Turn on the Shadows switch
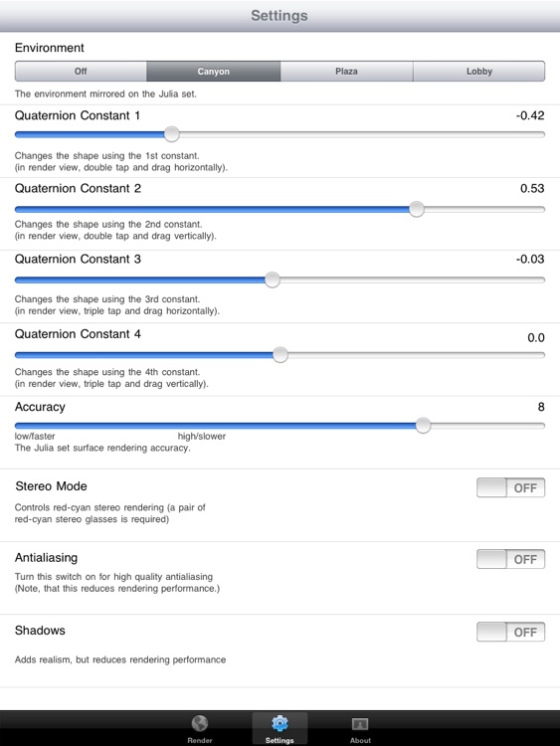This screenshot has height=746, width=560. coord(510,632)
